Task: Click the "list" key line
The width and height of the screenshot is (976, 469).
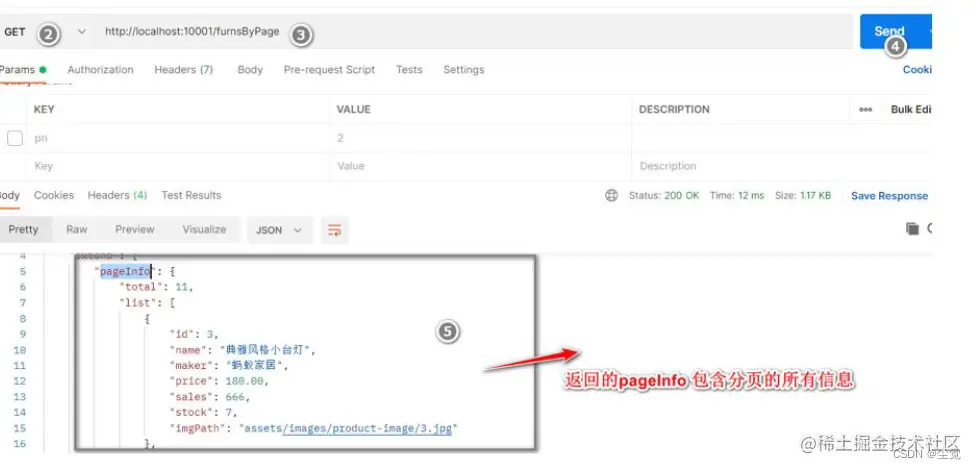Action: pos(147,303)
